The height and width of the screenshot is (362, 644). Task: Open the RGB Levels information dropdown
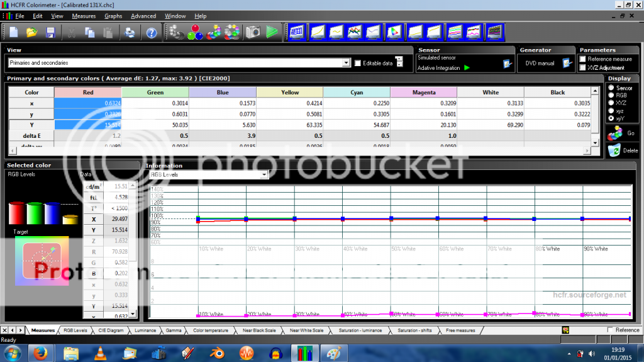click(264, 174)
